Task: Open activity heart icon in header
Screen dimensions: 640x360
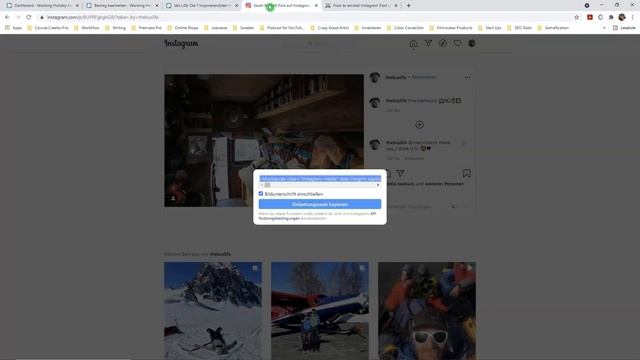Action: pos(457,43)
